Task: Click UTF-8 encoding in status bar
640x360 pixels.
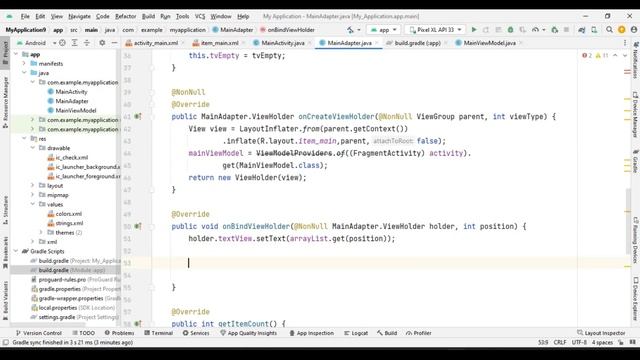Action: (579, 342)
